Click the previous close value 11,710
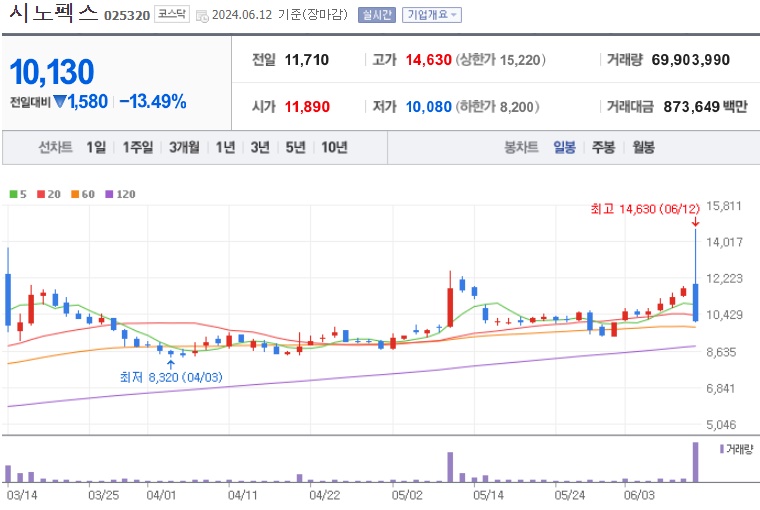Viewport: 760px width, 510px height. [306, 60]
